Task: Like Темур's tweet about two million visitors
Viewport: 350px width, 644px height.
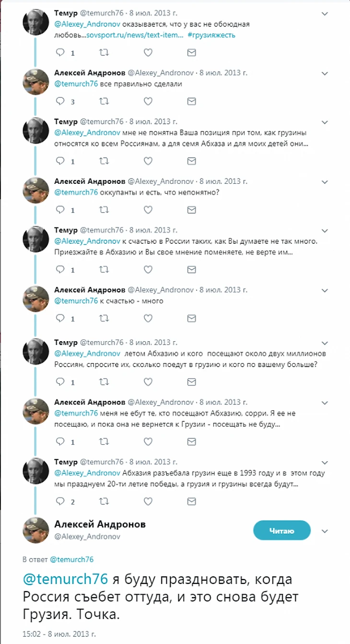Action: pos(148,382)
